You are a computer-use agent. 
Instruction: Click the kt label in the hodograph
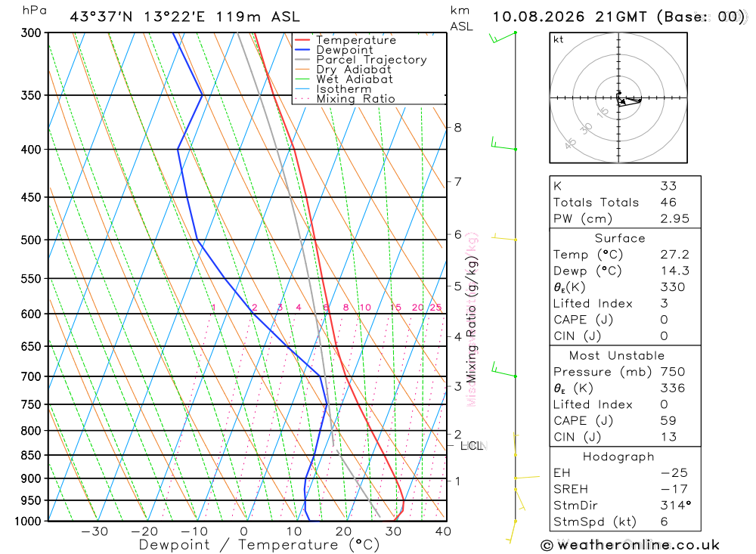tap(559, 39)
